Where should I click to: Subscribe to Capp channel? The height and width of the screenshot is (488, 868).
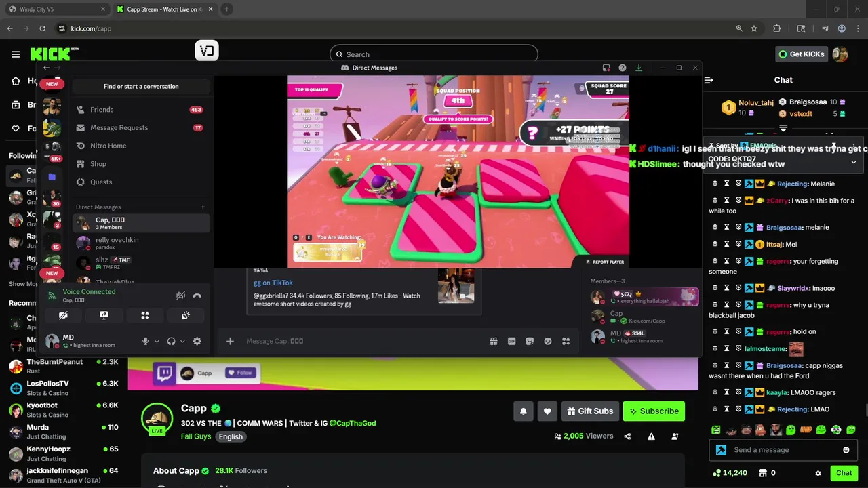click(654, 411)
